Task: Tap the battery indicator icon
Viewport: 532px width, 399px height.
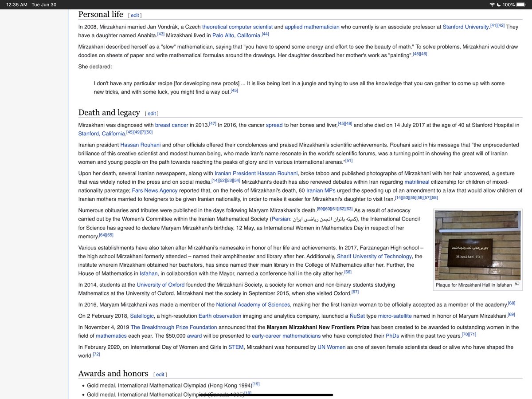Action: click(521, 4)
